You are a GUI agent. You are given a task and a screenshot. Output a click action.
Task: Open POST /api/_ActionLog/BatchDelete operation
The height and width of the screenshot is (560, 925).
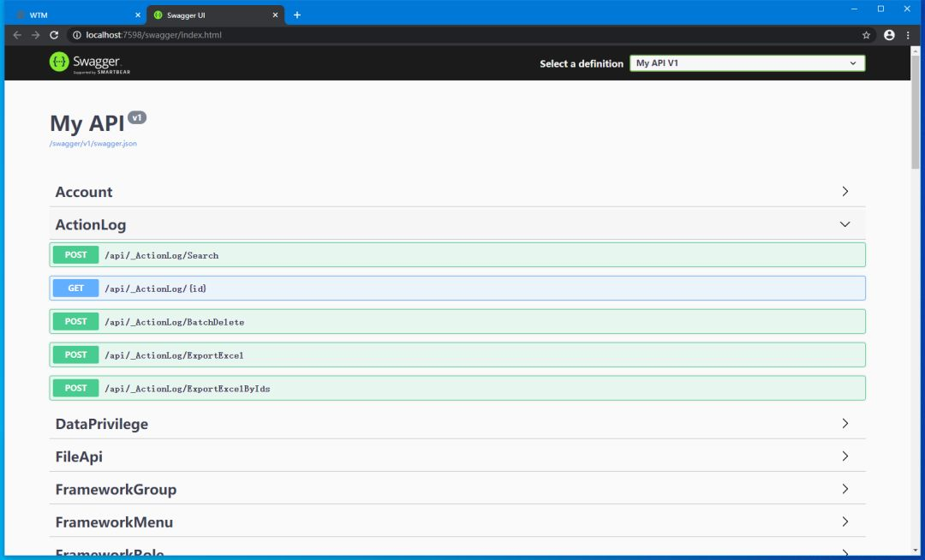pyautogui.click(x=457, y=321)
